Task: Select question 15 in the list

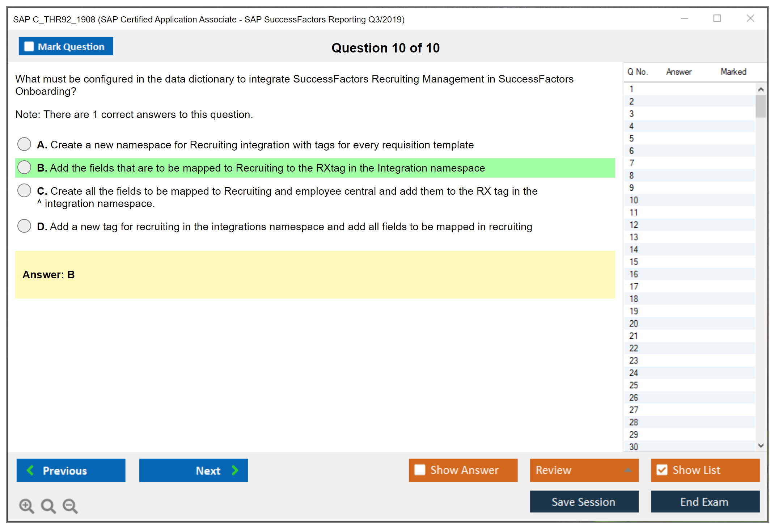Action: (634, 262)
